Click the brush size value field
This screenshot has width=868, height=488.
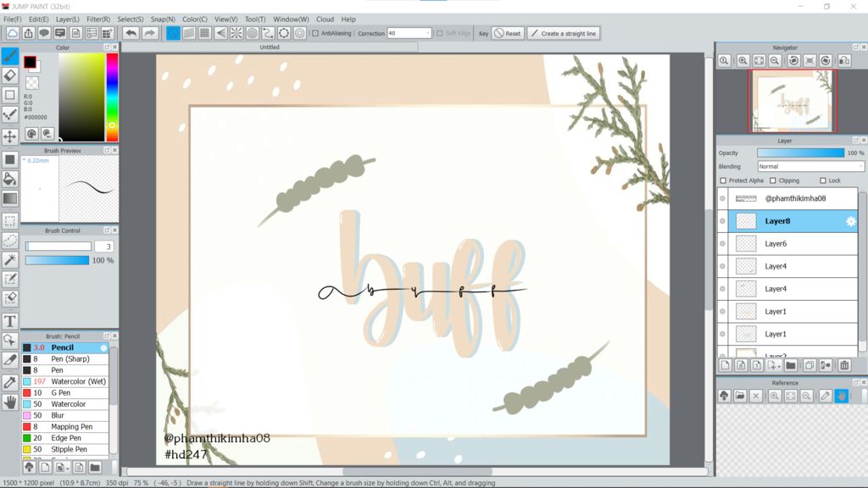point(104,247)
